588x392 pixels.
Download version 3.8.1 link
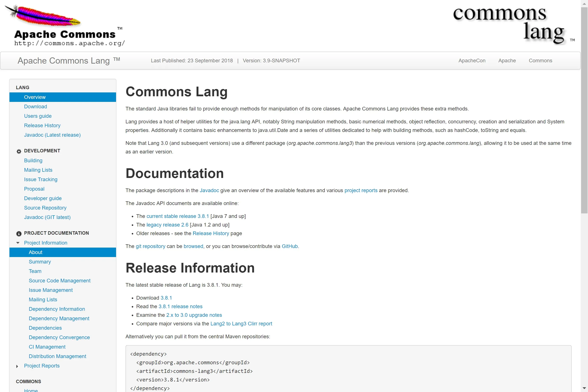[166, 298]
